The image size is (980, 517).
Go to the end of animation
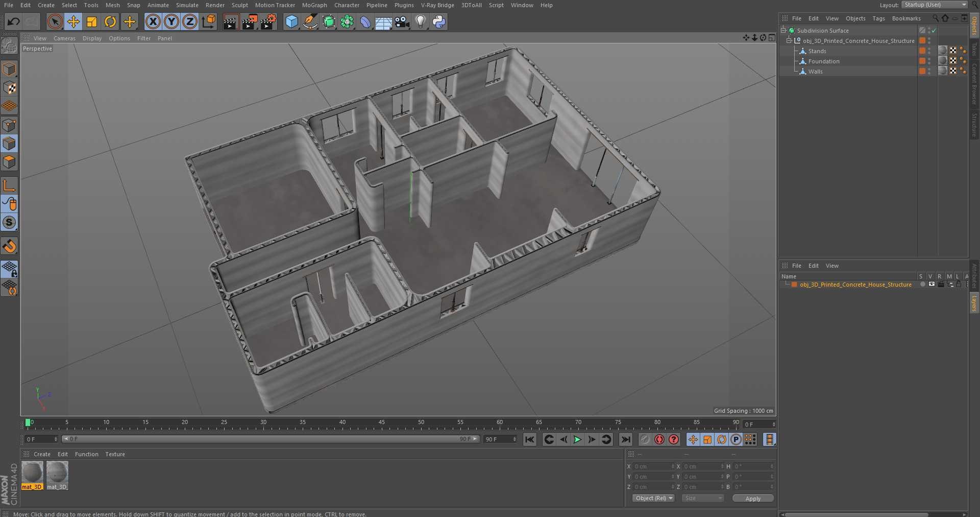[626, 439]
